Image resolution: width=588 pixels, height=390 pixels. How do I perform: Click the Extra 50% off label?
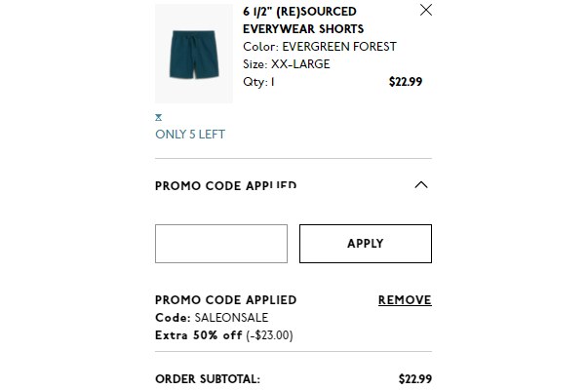coord(199,334)
